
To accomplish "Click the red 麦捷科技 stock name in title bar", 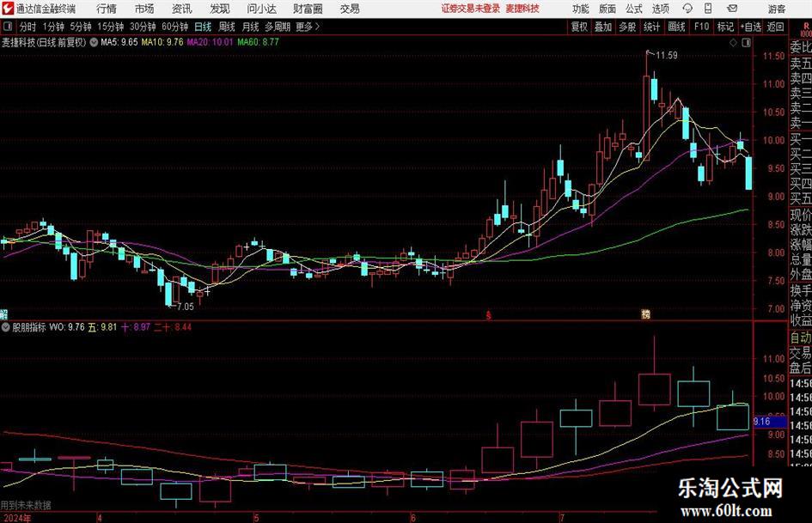I will (x=522, y=9).
